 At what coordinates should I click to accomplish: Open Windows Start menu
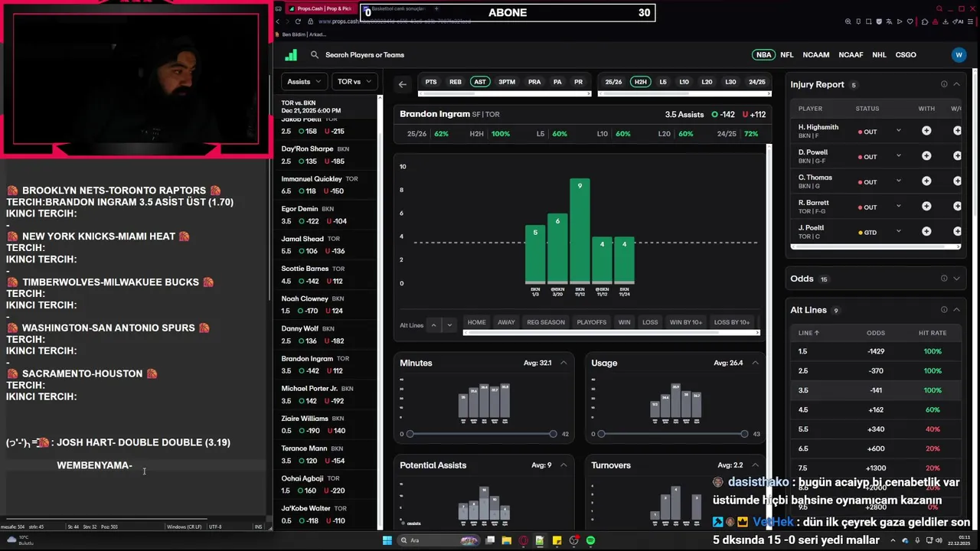(x=387, y=540)
